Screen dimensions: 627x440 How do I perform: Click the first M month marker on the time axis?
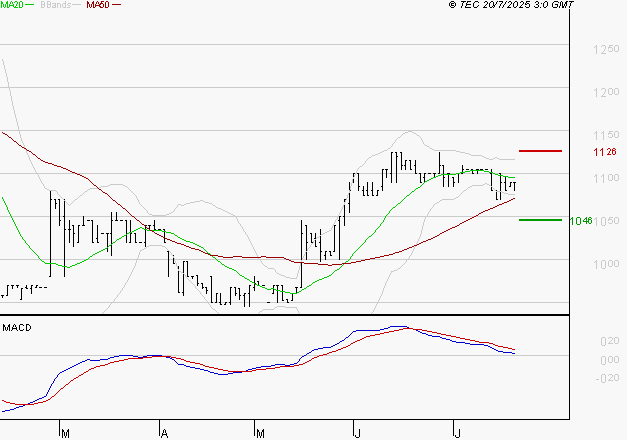(x=66, y=433)
